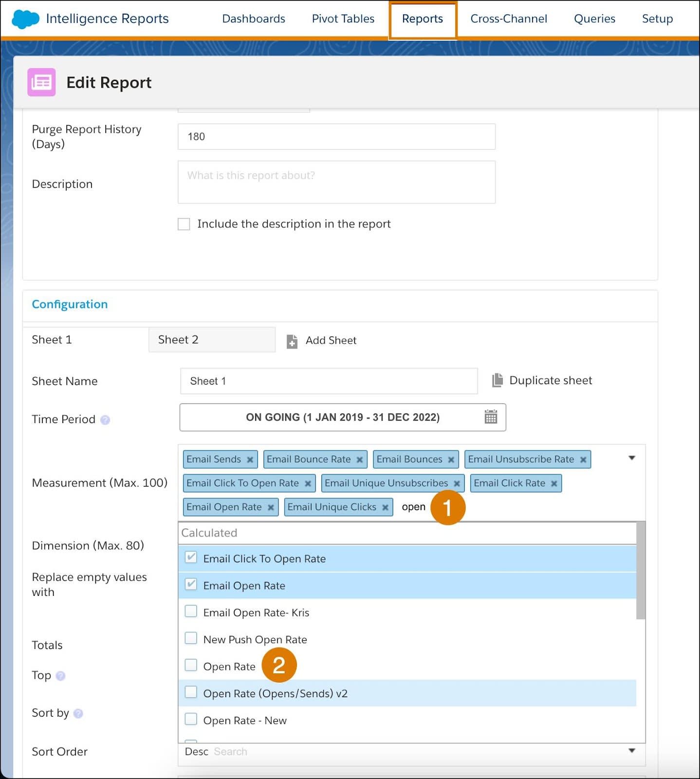Screen dimensions: 700x779
Task: Open the Time Period date range selector
Action: pyautogui.click(x=343, y=417)
